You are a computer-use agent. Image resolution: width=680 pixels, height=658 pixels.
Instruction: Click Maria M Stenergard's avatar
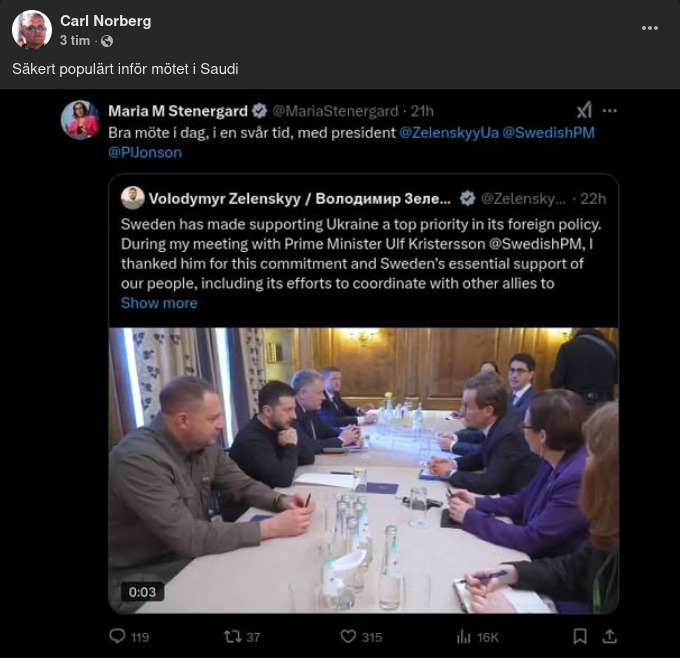pos(80,120)
